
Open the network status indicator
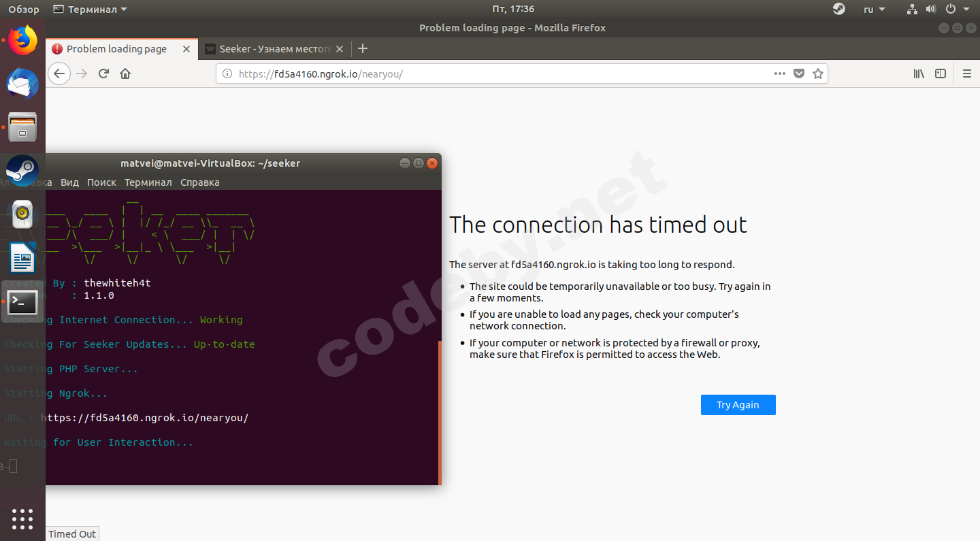(x=913, y=10)
